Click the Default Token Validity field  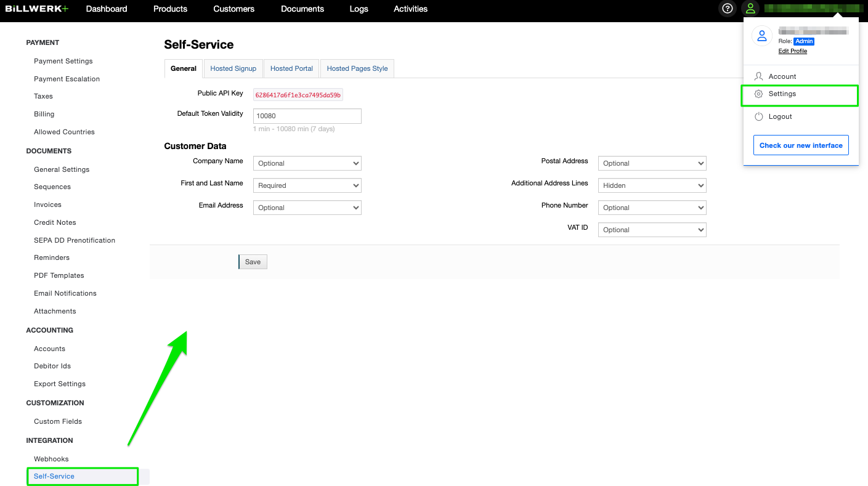[x=307, y=116]
